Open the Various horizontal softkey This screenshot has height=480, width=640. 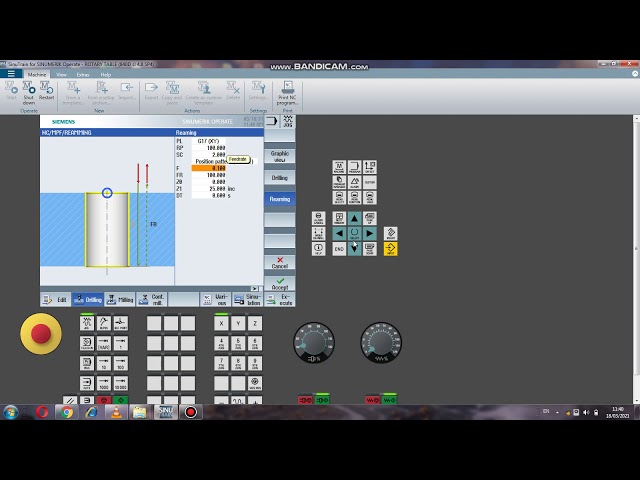(x=216, y=300)
